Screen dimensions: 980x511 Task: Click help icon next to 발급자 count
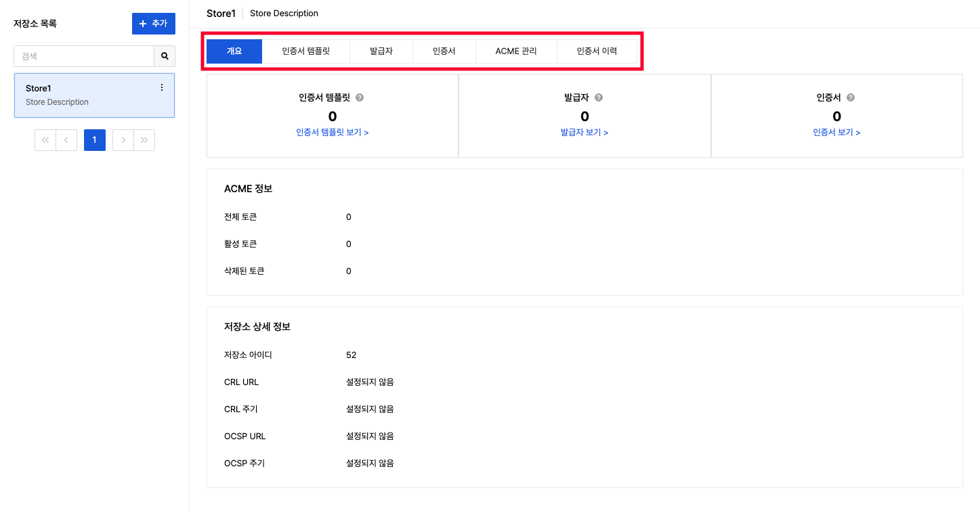(x=598, y=97)
